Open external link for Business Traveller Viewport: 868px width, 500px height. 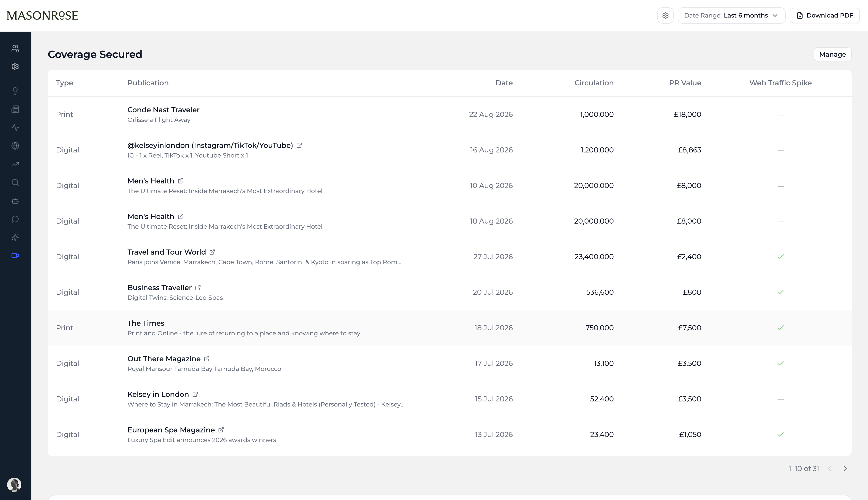click(x=198, y=288)
